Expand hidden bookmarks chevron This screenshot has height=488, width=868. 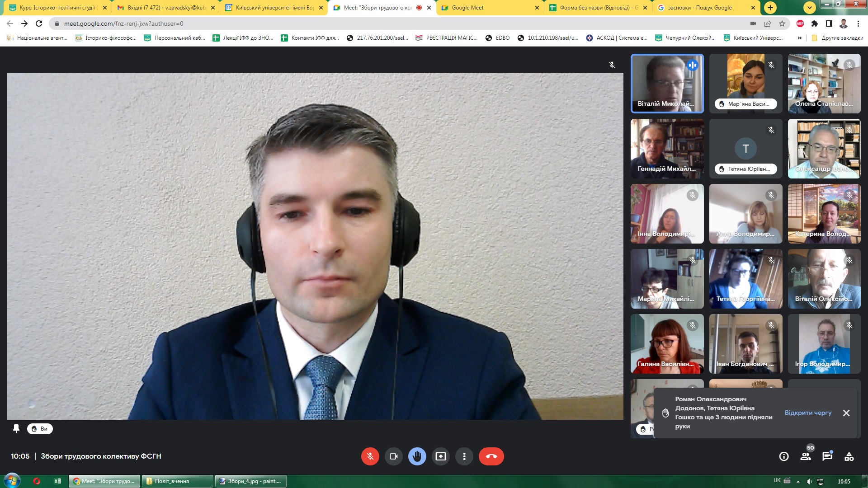pyautogui.click(x=799, y=38)
